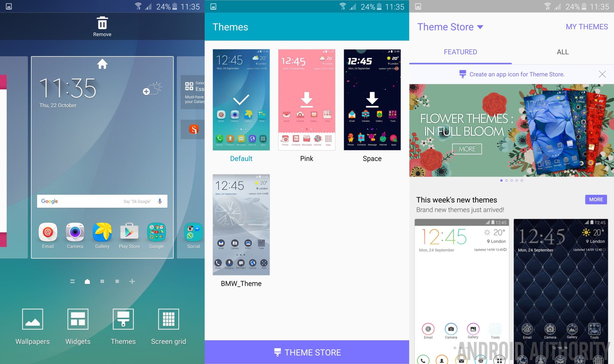Switch to the FEATURED tab
Viewport: 614px width, 364px height.
461,51
